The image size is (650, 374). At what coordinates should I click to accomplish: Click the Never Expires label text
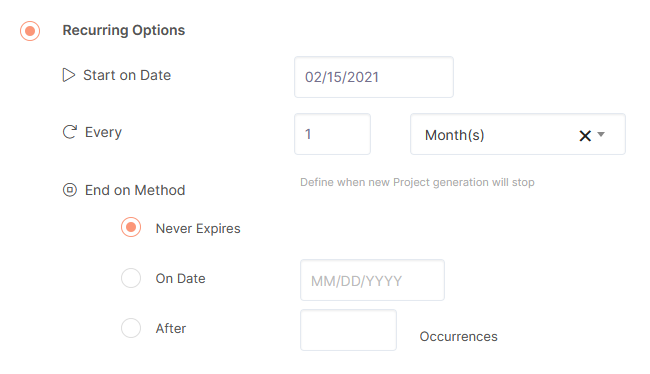198,228
